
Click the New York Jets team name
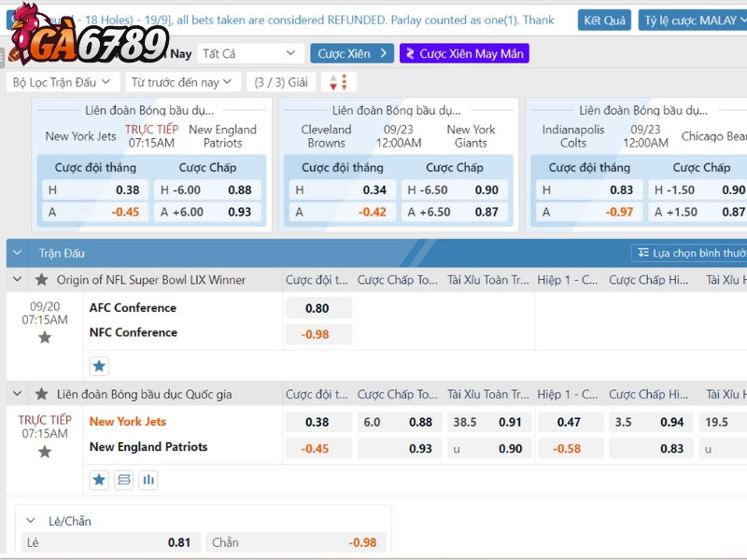tap(128, 422)
